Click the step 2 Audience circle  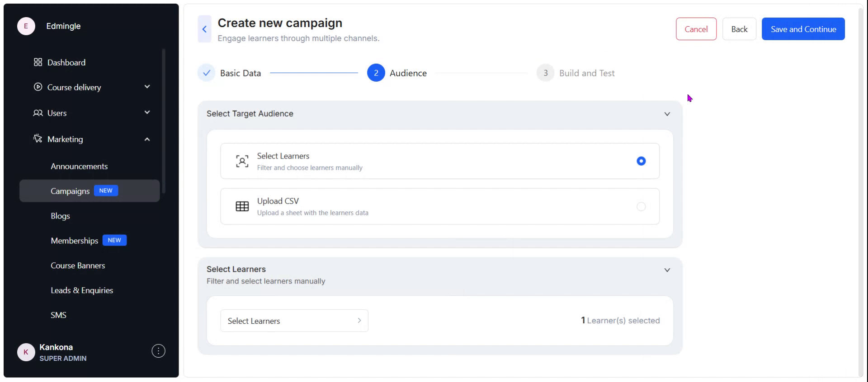376,73
